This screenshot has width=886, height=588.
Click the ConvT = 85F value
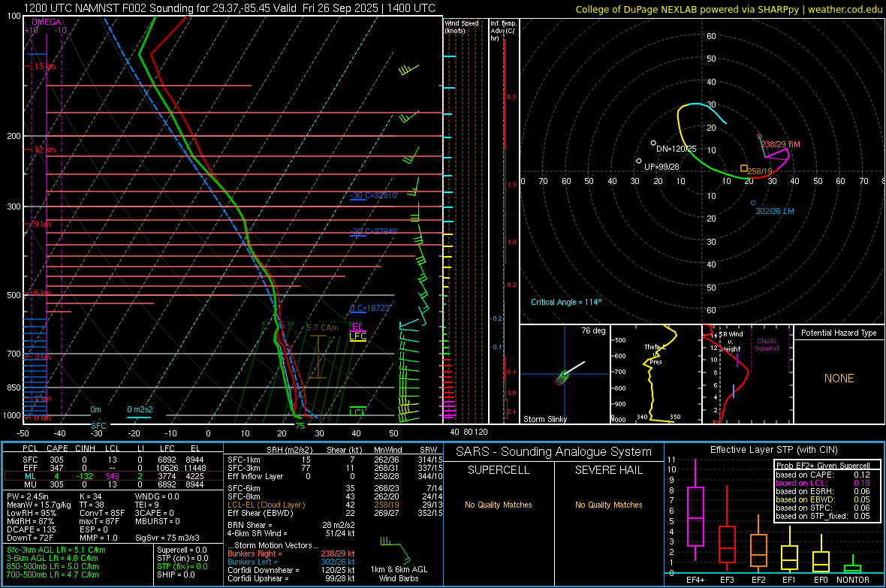(102, 514)
